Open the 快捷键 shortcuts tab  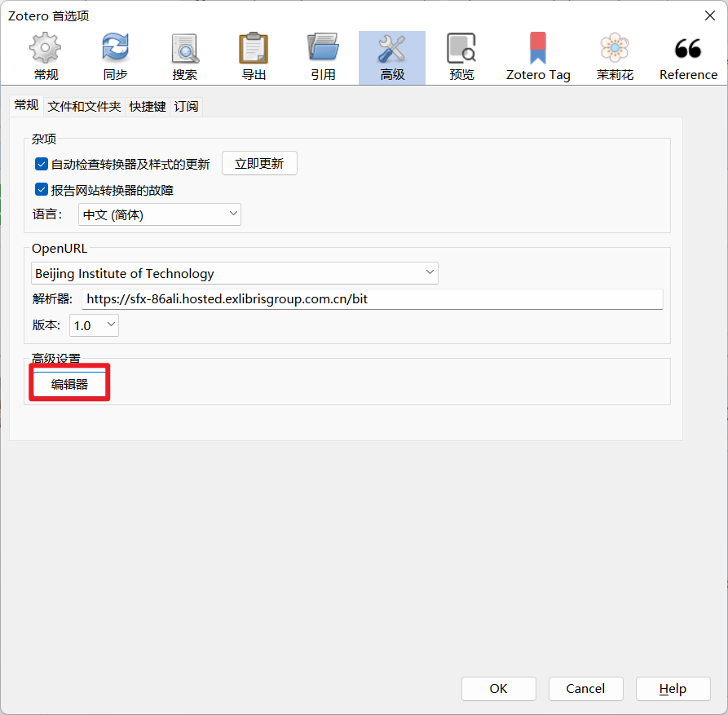(147, 106)
